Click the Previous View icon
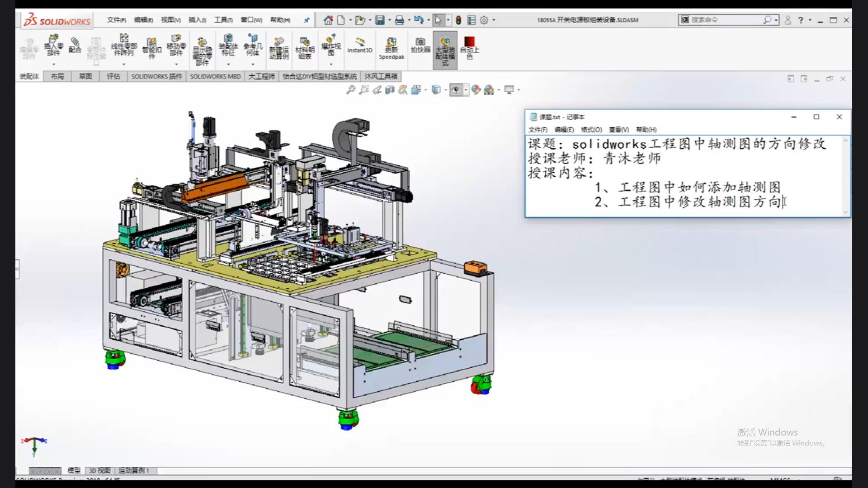The height and width of the screenshot is (488, 868). (x=377, y=90)
